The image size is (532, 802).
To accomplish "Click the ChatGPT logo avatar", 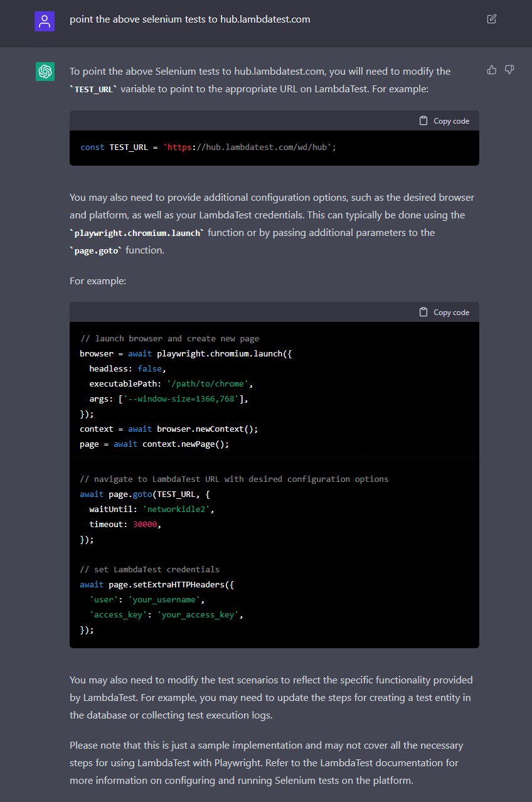I will coord(45,72).
